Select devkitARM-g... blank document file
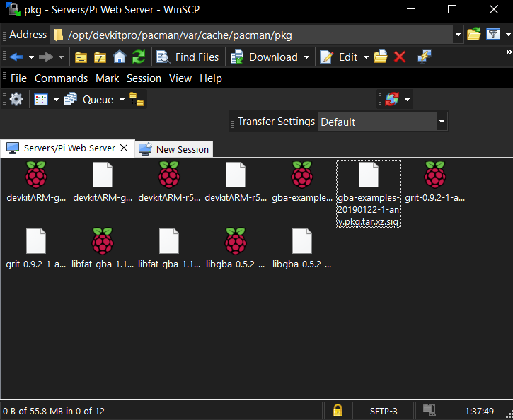The height and width of the screenshot is (420, 513). [103, 182]
